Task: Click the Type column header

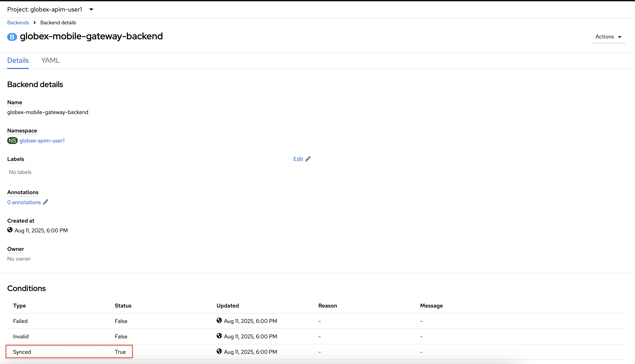Action: [x=20, y=306]
